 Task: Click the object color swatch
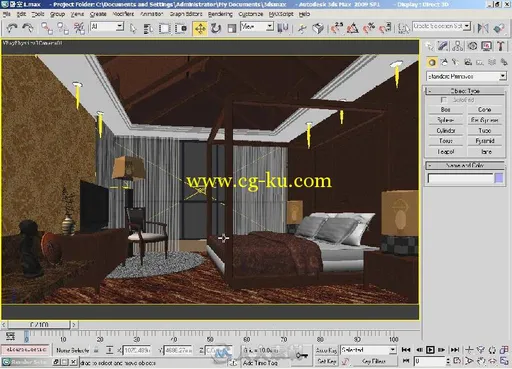pos(499,178)
